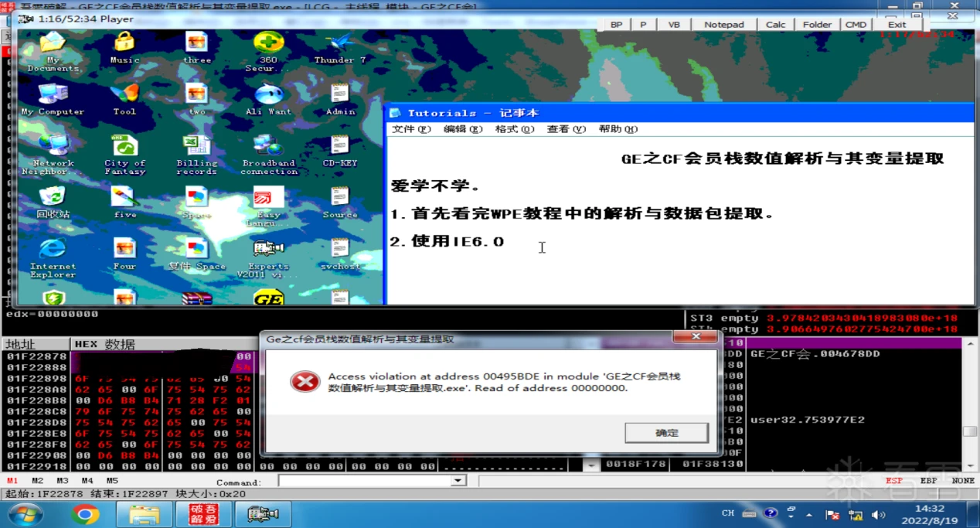Open Chrome from the taskbar
Viewport: 980px width, 528px height.
(x=85, y=514)
